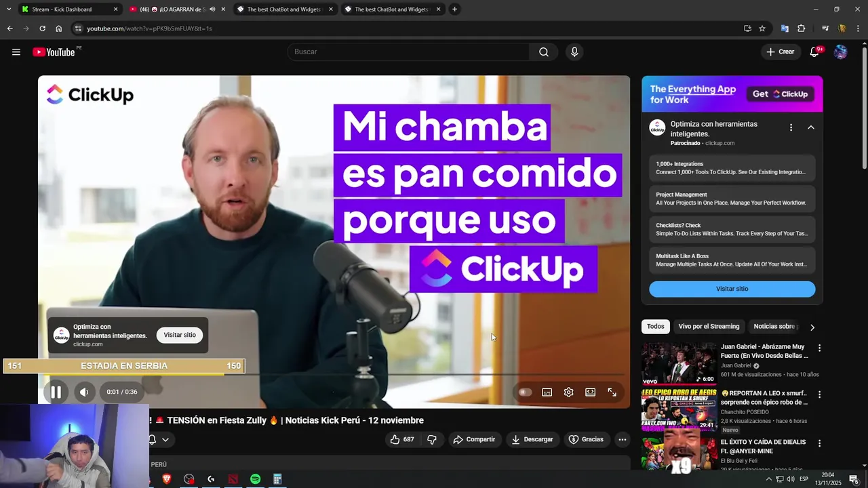
Task: Click the browser address bar URL
Action: [x=149, y=28]
